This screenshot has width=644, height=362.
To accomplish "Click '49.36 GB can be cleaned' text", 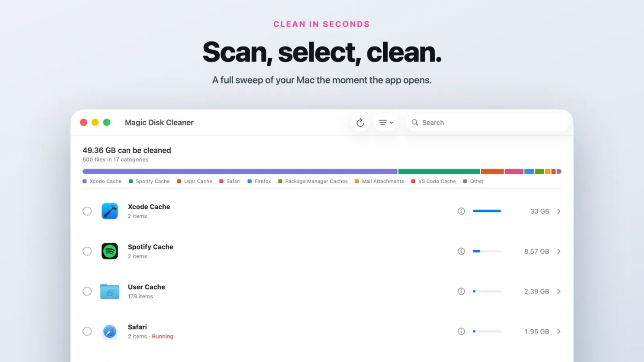I will coord(126,150).
